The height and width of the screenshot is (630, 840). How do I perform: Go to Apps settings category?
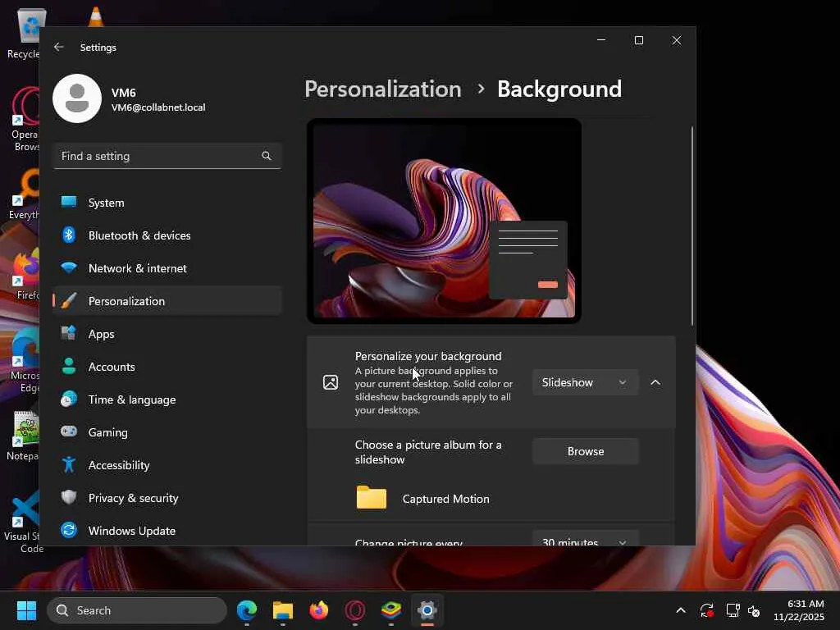click(101, 334)
